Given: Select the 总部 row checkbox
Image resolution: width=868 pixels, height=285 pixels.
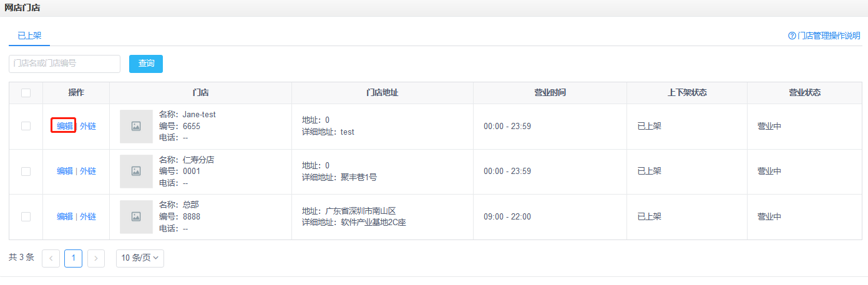Looking at the screenshot, I should point(26,216).
